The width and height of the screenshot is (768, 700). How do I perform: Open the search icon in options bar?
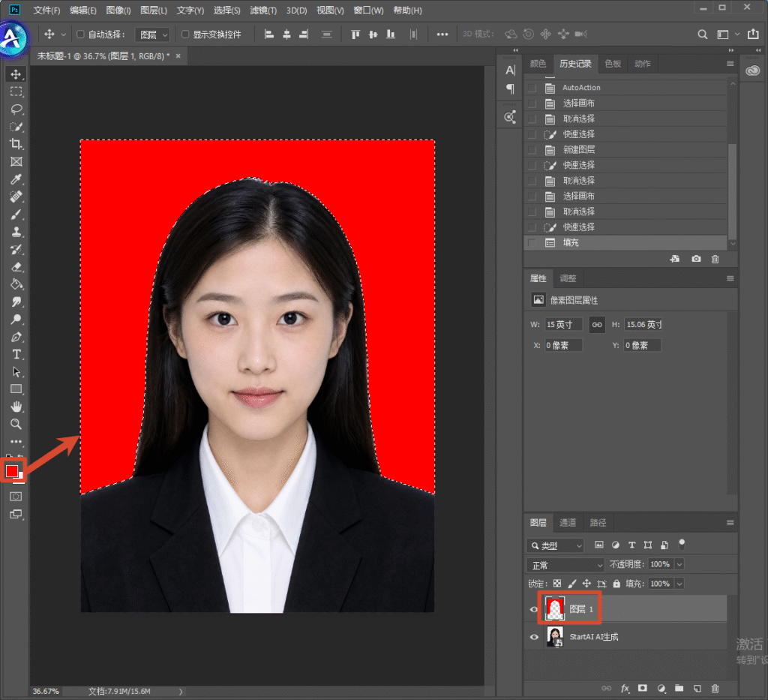702,35
